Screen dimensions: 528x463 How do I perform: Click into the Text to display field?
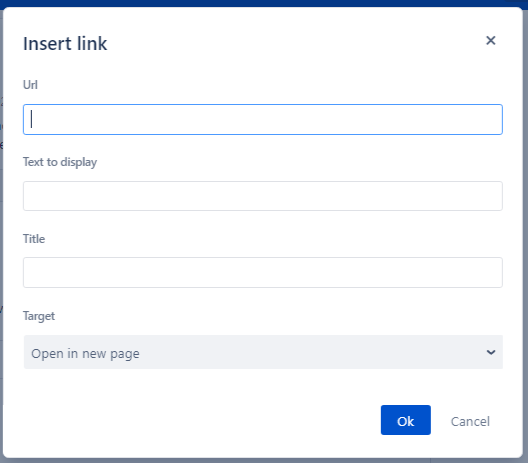coord(263,196)
